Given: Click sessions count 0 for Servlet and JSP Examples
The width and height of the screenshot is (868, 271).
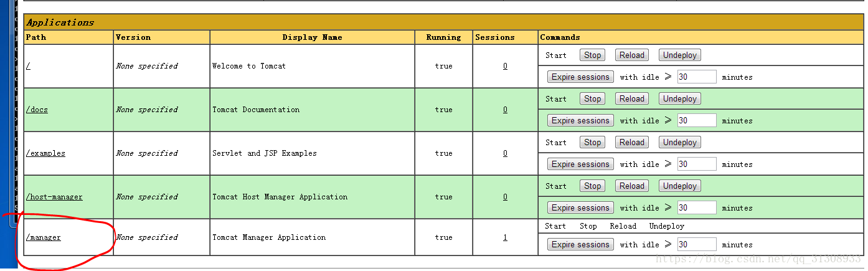Looking at the screenshot, I should coord(505,153).
